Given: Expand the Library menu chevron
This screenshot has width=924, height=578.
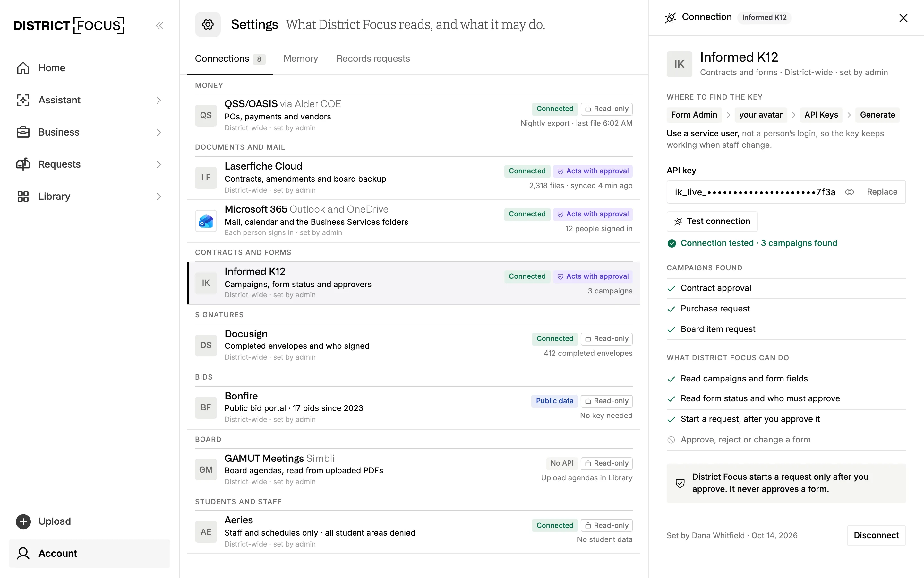Looking at the screenshot, I should [159, 196].
